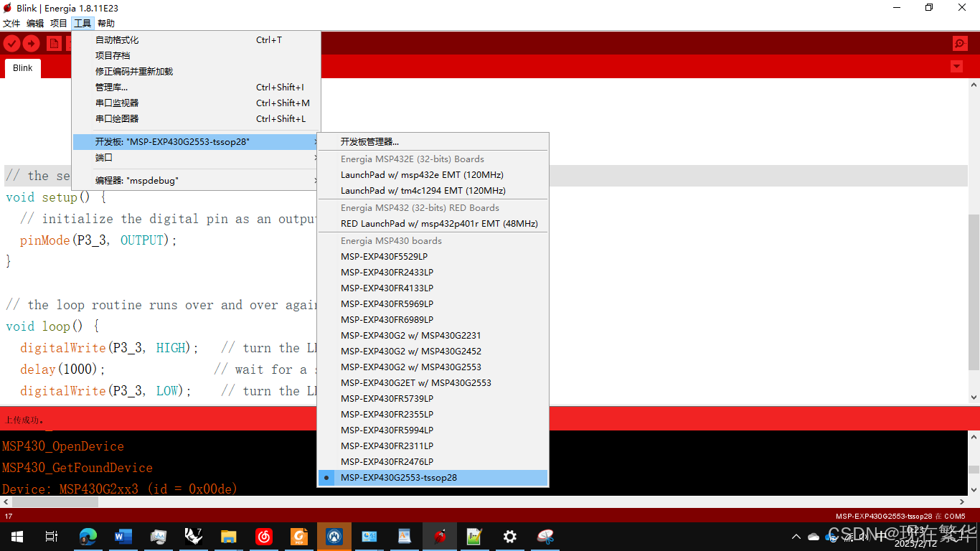The image size is (980, 551).
Task: Switch to Energia ladybug icon on taskbar
Action: click(x=440, y=536)
